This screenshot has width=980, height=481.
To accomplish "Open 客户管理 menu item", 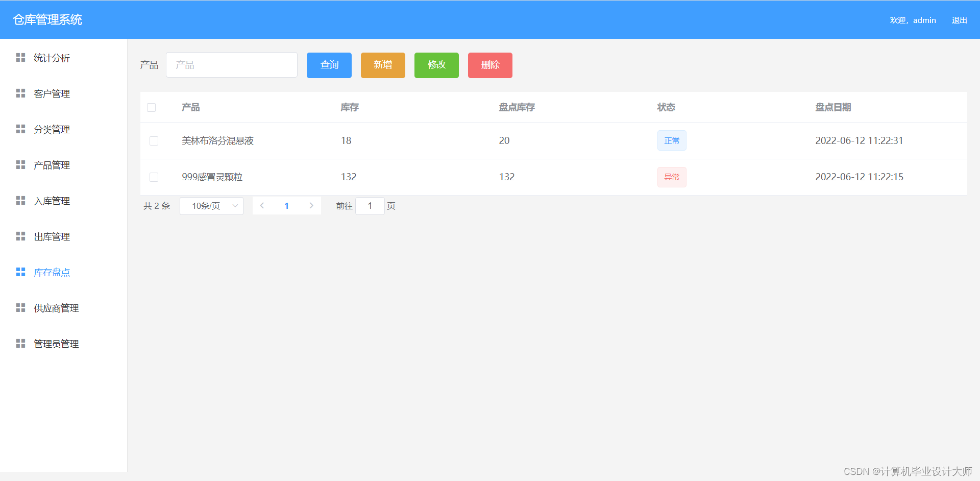I will (63, 93).
